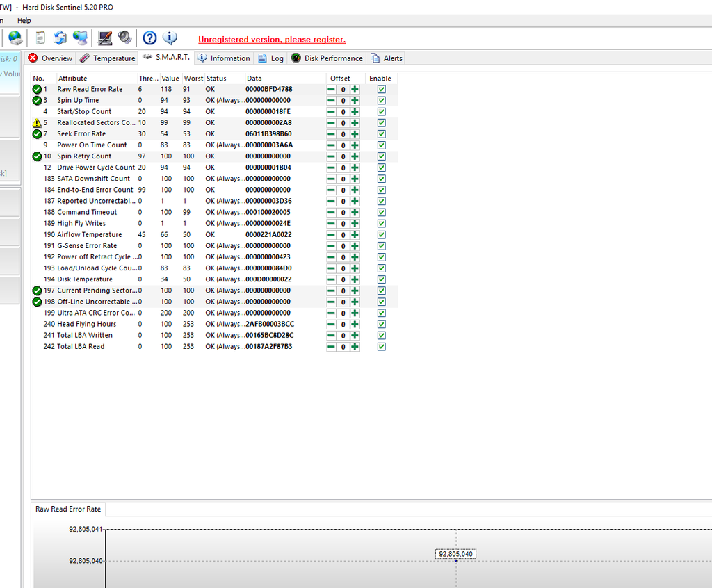
Task: Select the Load/Unload Cycle Count row
Action: coord(214,268)
